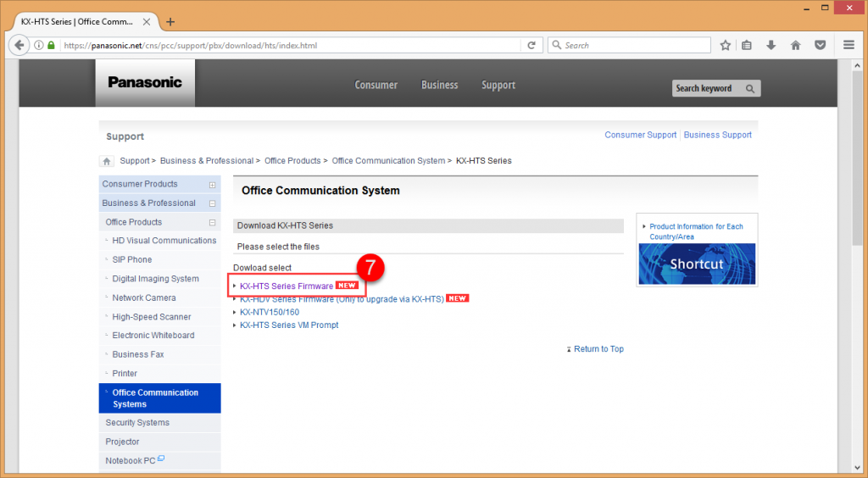Select Digital Imaging System in sidebar
This screenshot has height=478, width=868.
156,279
